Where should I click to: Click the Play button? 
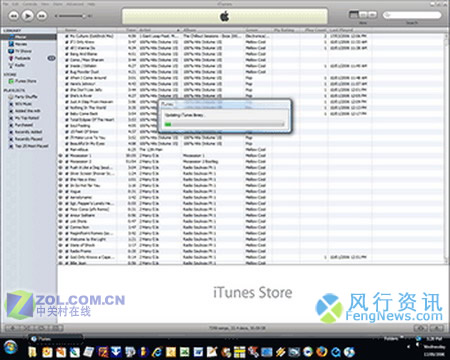point(28,15)
